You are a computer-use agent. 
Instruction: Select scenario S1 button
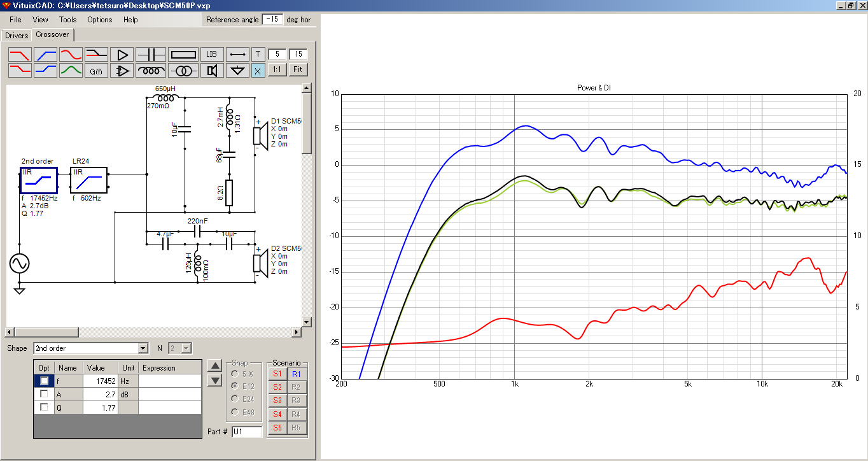[277, 374]
